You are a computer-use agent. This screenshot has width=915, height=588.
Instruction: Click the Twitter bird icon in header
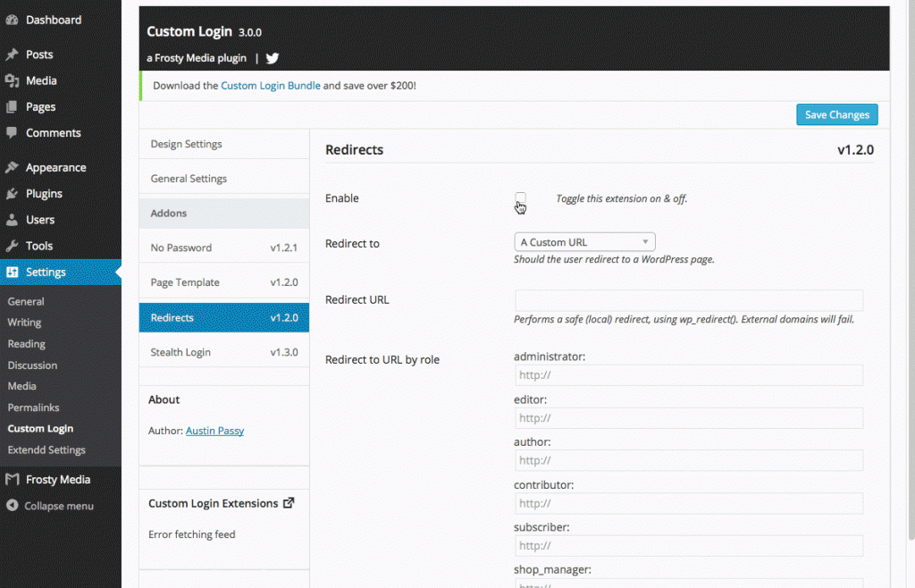[273, 58]
